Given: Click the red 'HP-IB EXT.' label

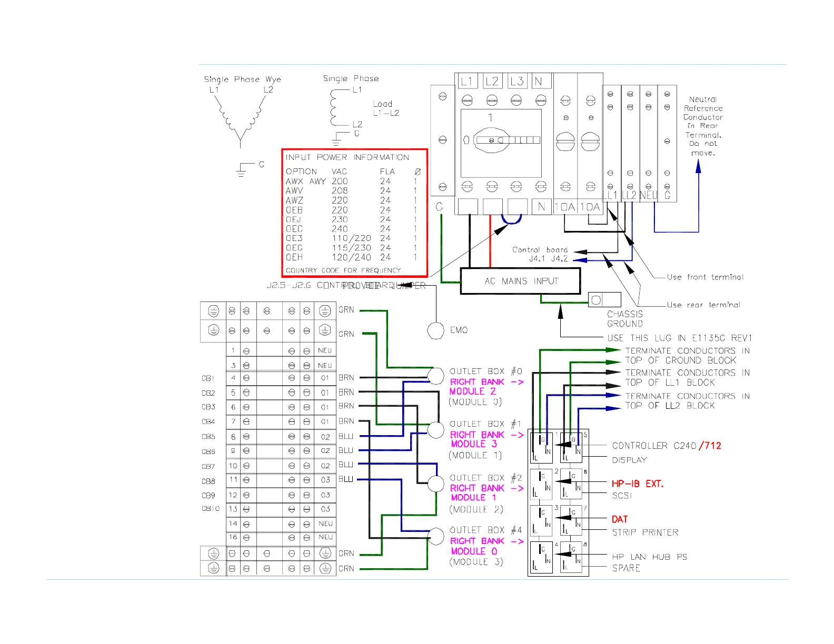Looking at the screenshot, I should (638, 484).
